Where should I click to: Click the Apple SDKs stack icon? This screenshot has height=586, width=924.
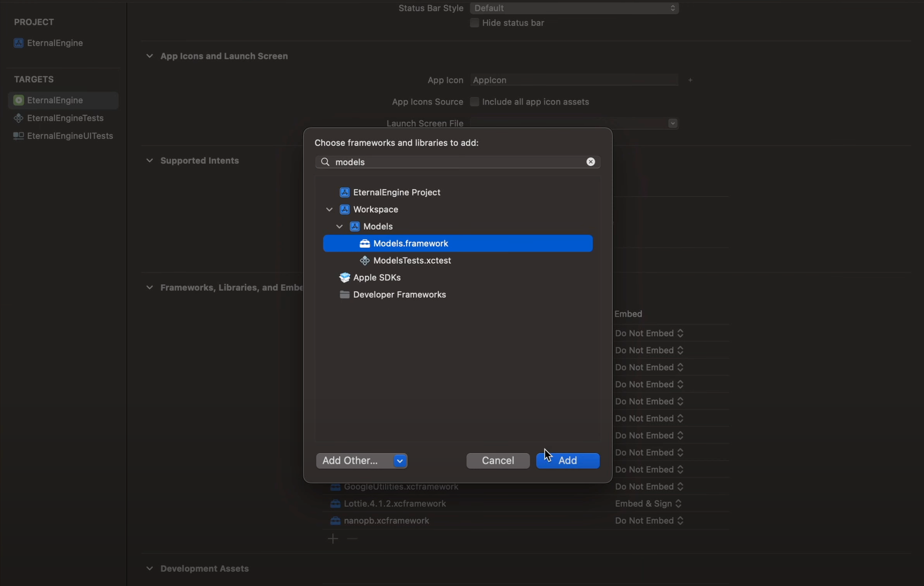pyautogui.click(x=344, y=278)
